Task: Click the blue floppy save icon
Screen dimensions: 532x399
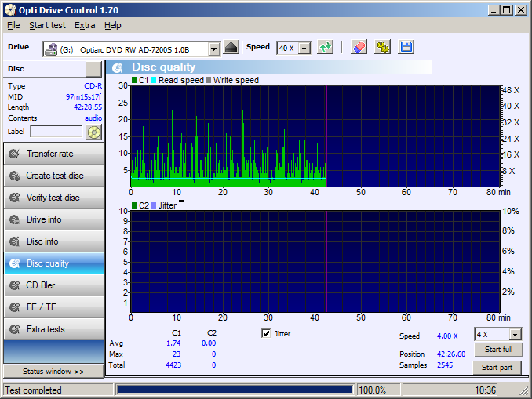Action: 406,47
